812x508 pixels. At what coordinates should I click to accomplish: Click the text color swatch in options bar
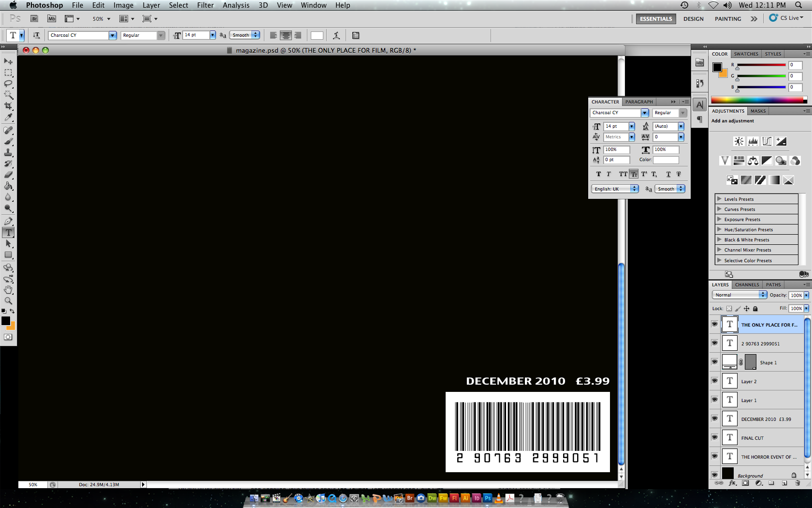tap(317, 35)
